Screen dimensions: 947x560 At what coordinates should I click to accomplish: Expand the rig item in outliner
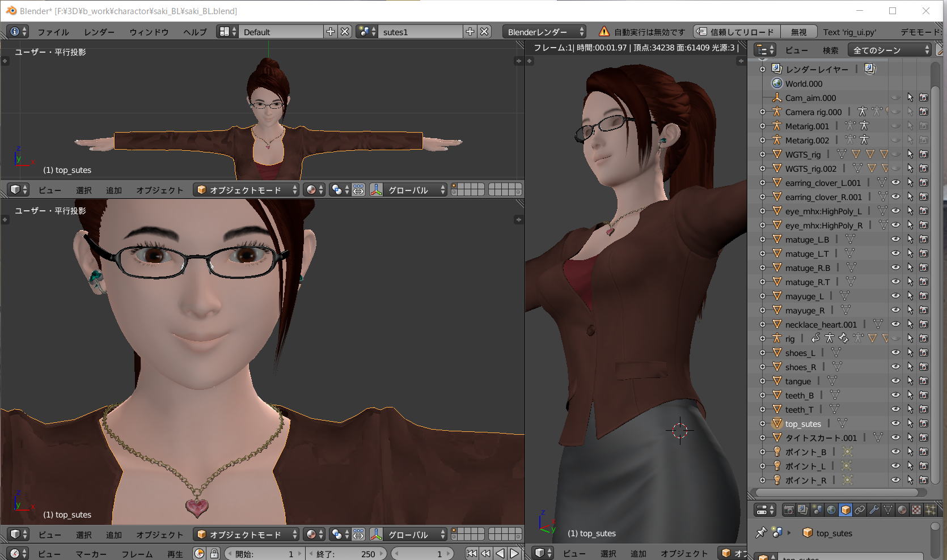763,338
